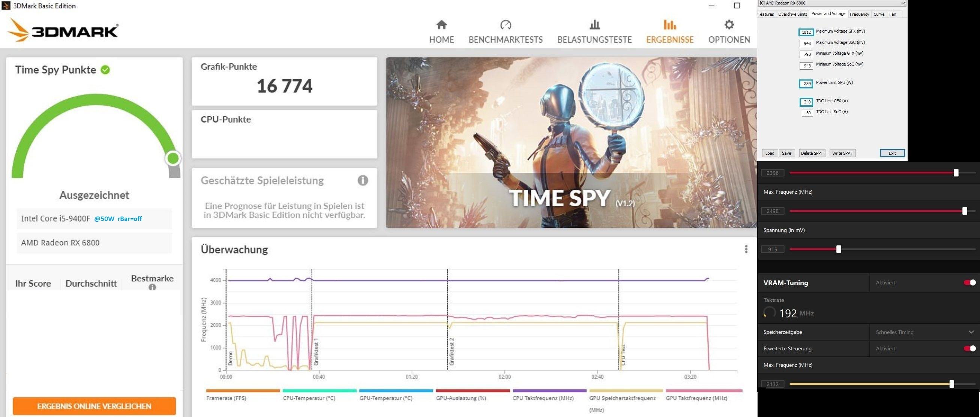
Task: Open Speicherzeitgabe Schnelles Timing dropdown
Action: pos(924,332)
